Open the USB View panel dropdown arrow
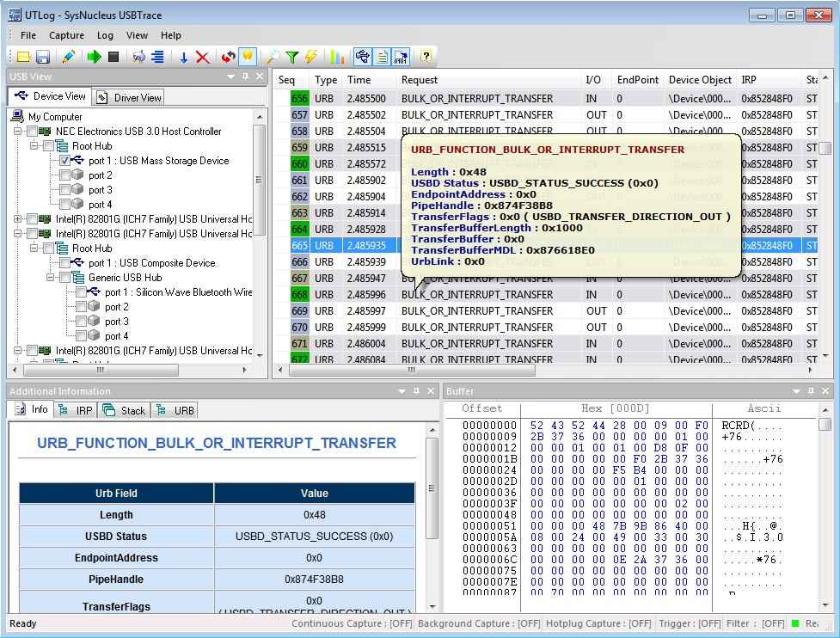The height and width of the screenshot is (638, 840). pyautogui.click(x=231, y=77)
